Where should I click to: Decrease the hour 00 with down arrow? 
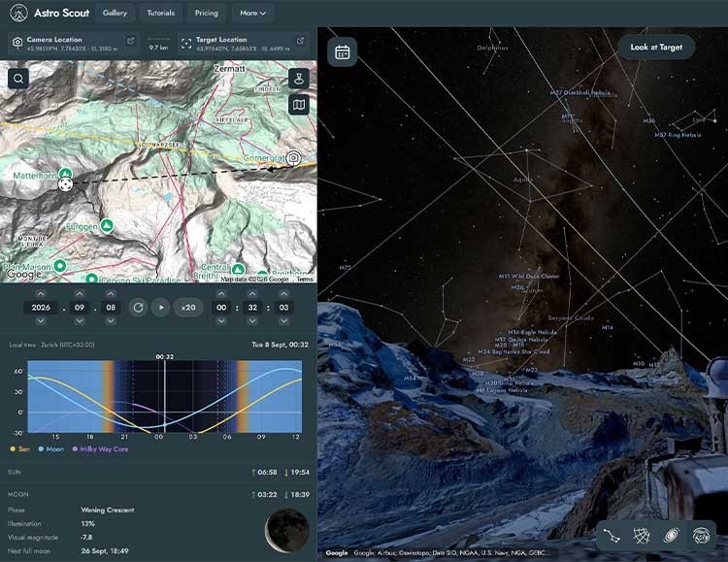221,321
